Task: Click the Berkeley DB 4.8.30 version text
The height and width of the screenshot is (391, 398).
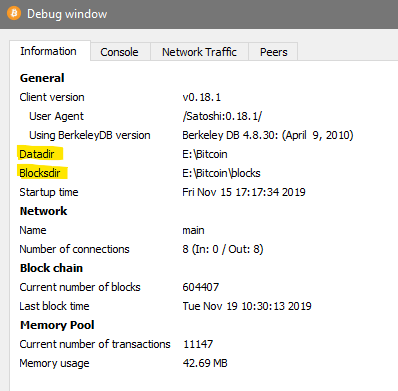Action: pos(268,135)
